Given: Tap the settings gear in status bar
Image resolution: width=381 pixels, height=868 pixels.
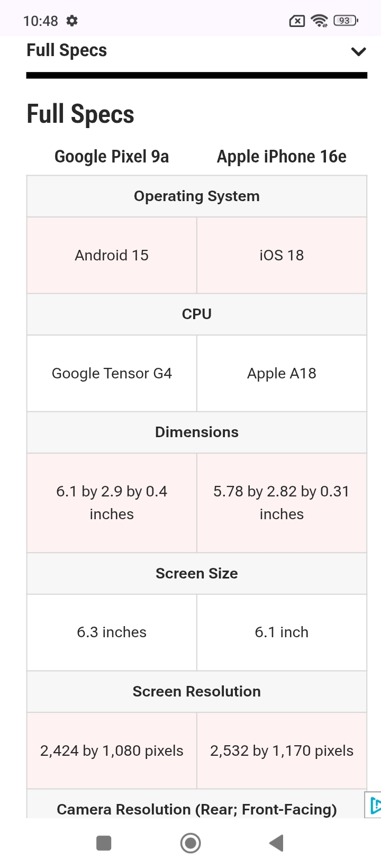Looking at the screenshot, I should click(x=72, y=21).
